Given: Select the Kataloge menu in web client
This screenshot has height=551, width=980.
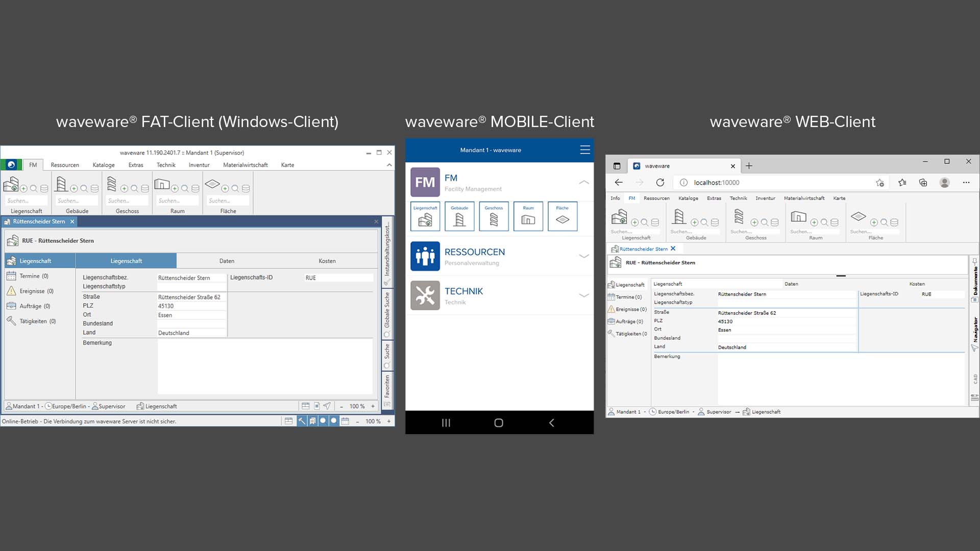Looking at the screenshot, I should 688,198.
